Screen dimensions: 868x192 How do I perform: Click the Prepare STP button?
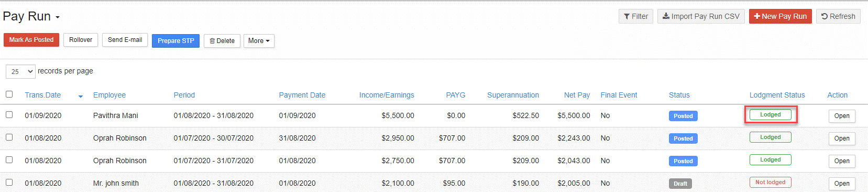tap(175, 41)
